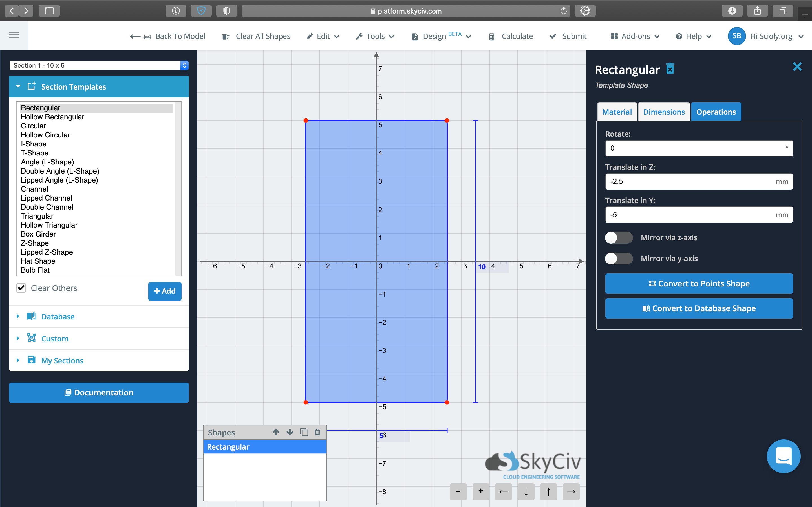Move shape down in Shapes panel

click(290, 432)
